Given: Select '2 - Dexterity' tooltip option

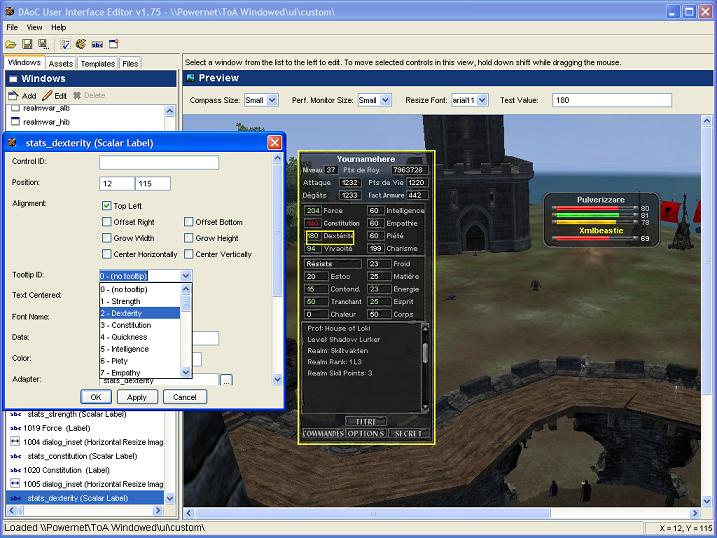Looking at the screenshot, I should 140,313.
